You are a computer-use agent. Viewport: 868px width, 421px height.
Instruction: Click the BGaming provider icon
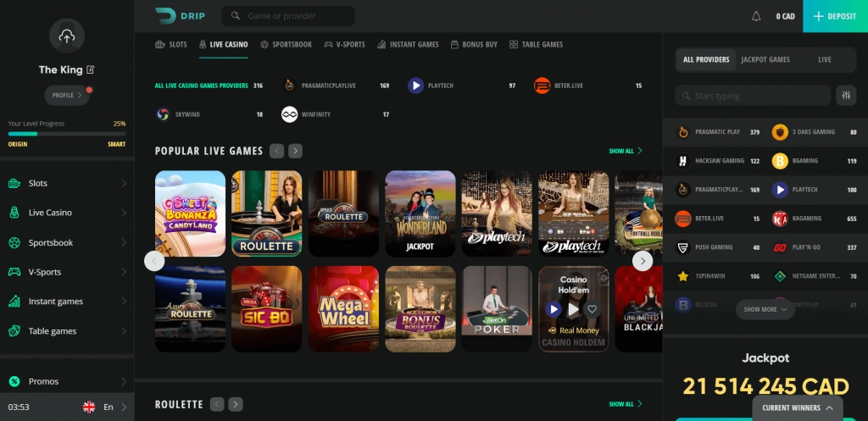tap(780, 161)
